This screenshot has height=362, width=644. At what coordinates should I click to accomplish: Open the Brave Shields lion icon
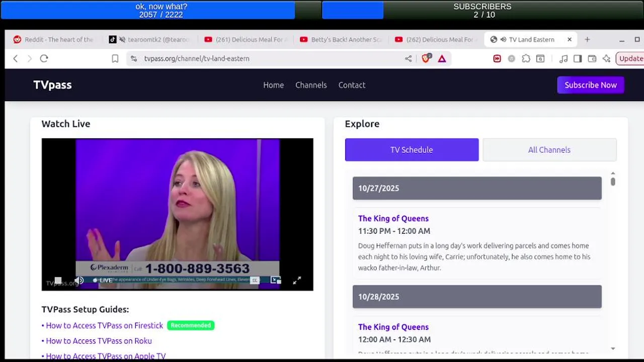[426, 58]
